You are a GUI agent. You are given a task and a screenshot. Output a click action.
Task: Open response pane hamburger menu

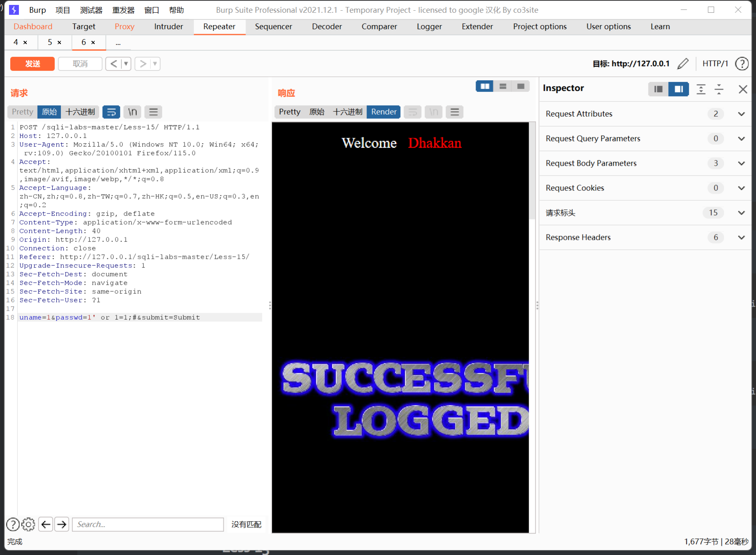pyautogui.click(x=455, y=112)
